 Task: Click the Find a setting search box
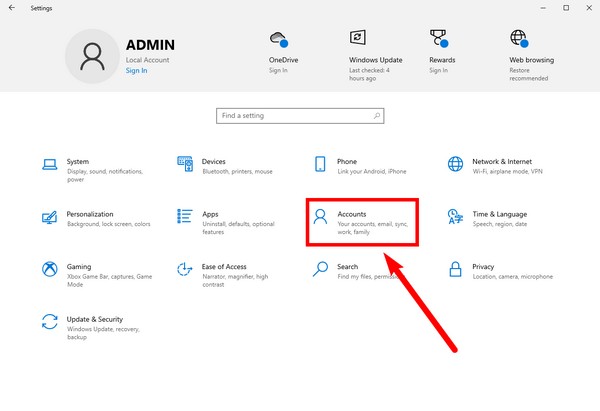[299, 116]
